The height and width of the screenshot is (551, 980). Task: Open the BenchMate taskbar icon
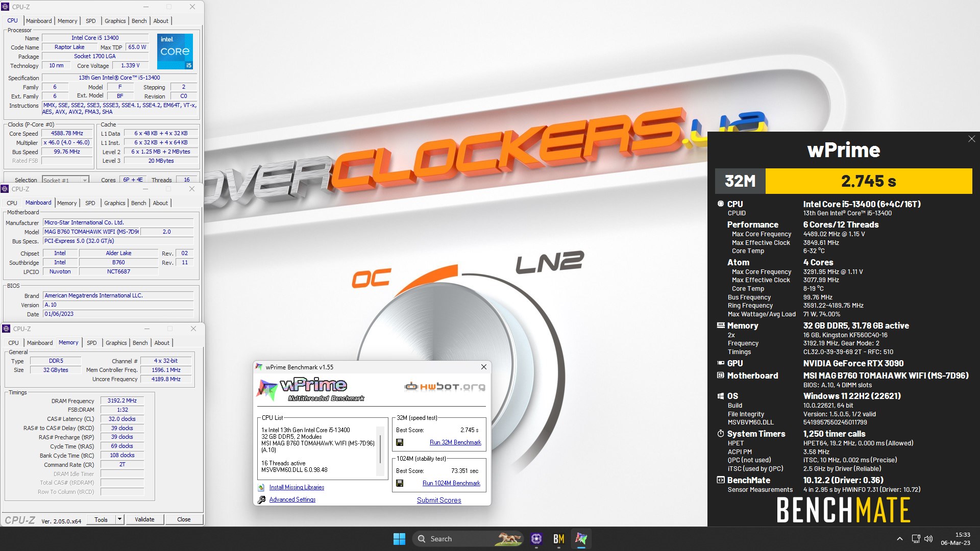[x=558, y=539]
